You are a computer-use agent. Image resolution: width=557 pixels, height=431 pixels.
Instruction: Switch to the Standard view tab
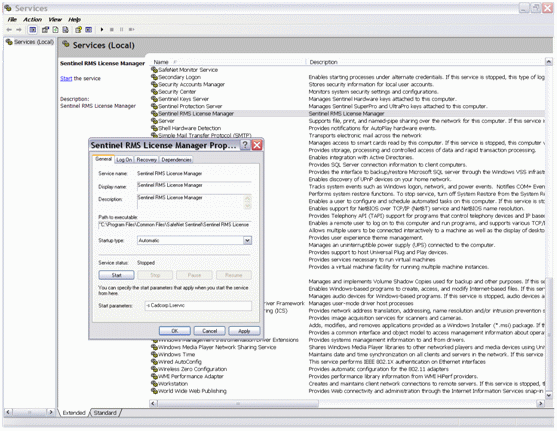coord(105,413)
